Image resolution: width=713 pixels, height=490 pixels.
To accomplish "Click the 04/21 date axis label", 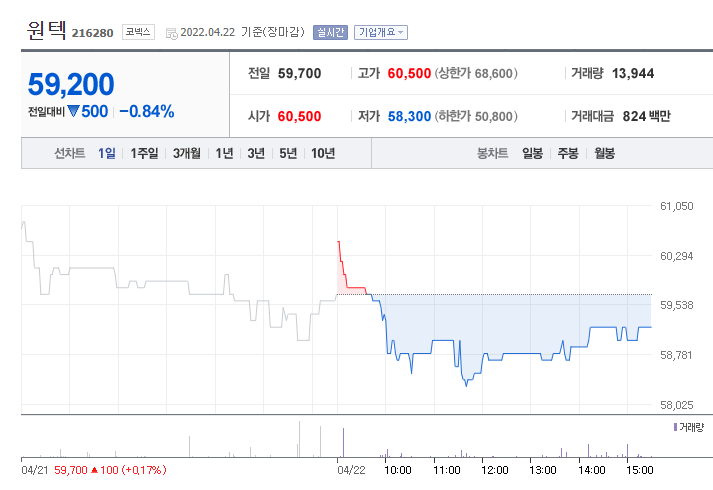I will 35,470.
